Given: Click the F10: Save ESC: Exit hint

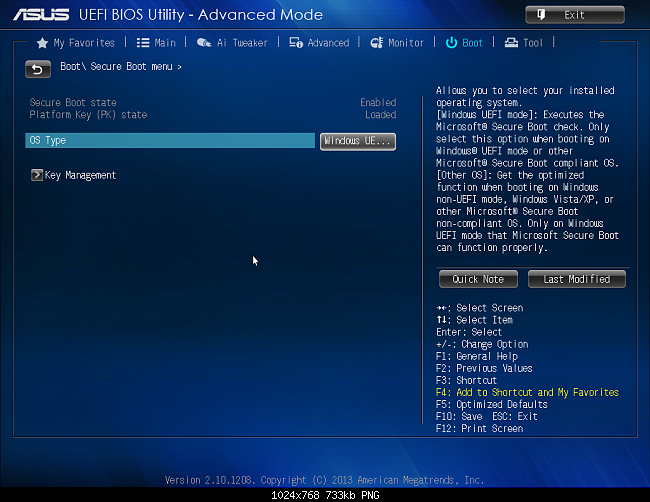Looking at the screenshot, I should point(487,416).
